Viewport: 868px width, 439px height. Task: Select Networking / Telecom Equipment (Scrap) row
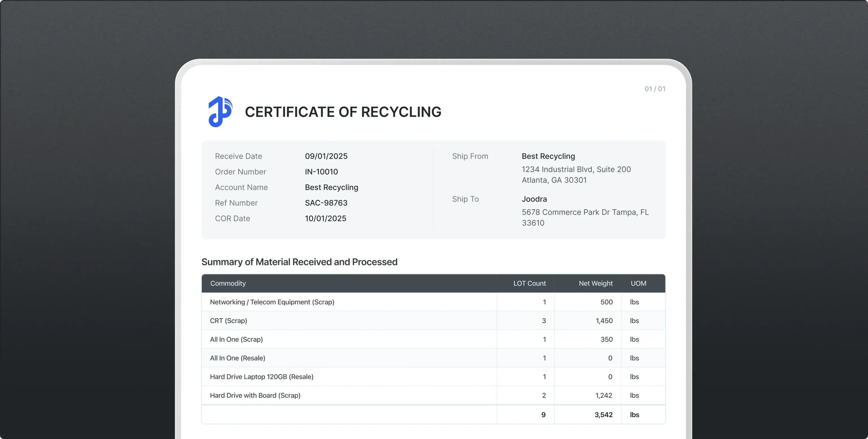pos(433,302)
